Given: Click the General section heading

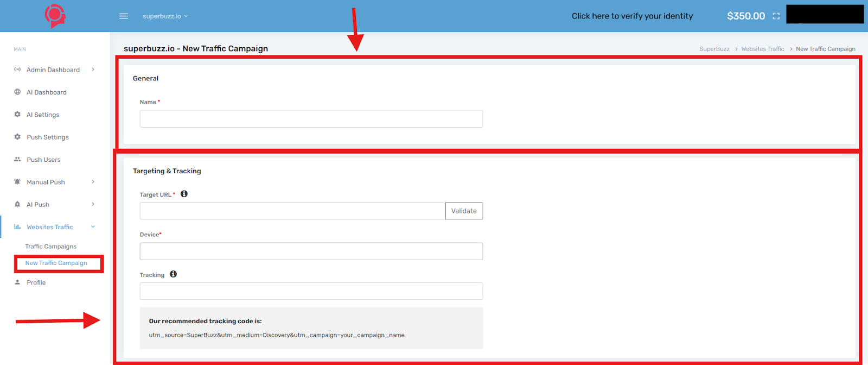Looking at the screenshot, I should point(146,78).
